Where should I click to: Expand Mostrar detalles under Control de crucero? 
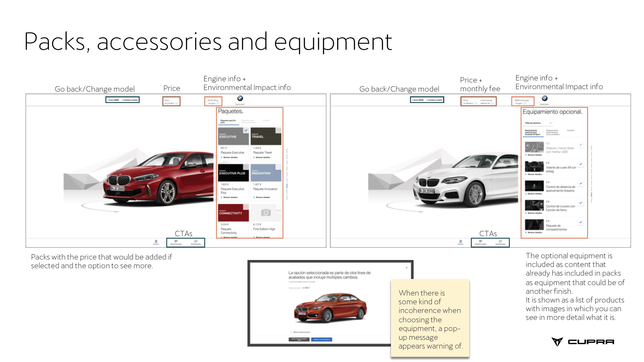pyautogui.click(x=534, y=213)
